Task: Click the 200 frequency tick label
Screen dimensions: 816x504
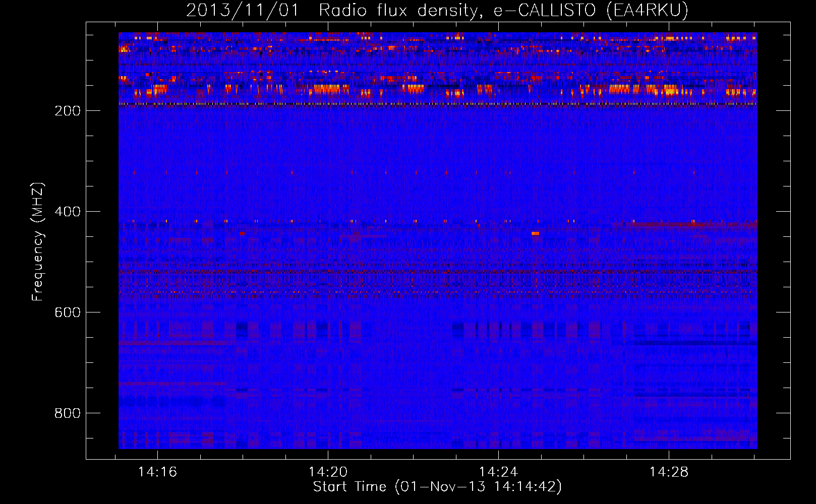Action: click(68, 111)
